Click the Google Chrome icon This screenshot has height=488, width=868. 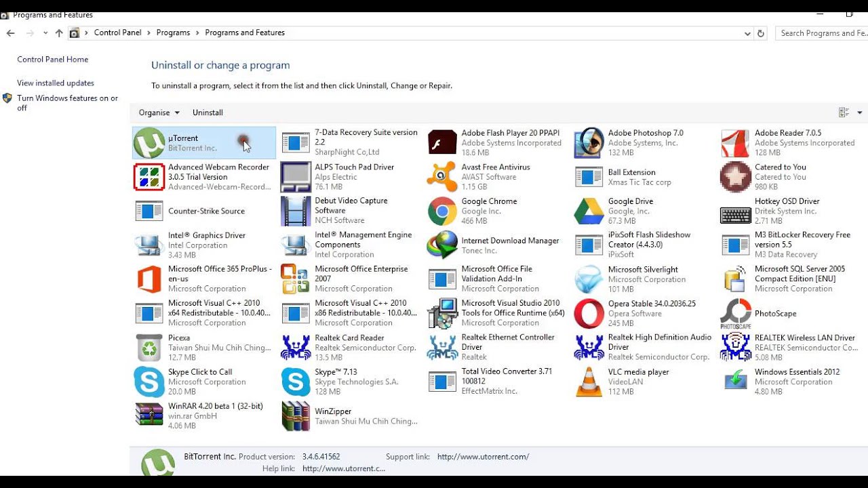(442, 211)
